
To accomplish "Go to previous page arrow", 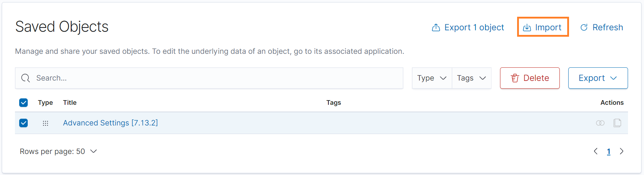I will tap(596, 151).
